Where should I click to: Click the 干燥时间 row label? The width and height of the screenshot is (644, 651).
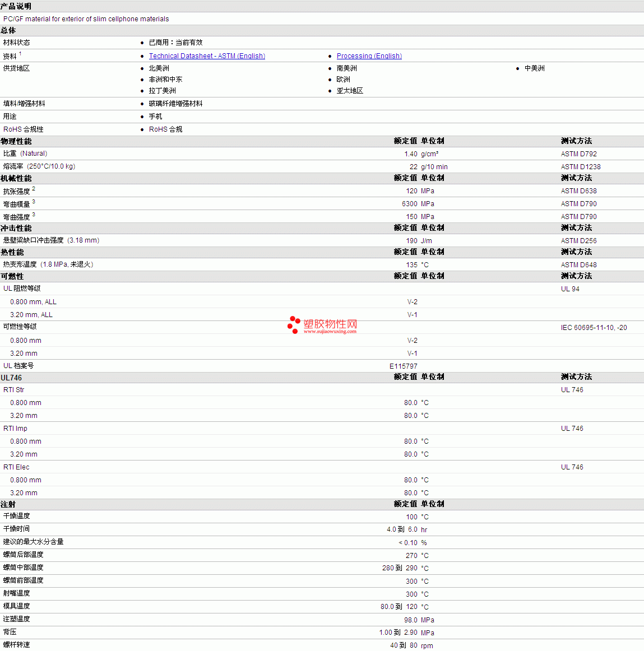coord(17,529)
